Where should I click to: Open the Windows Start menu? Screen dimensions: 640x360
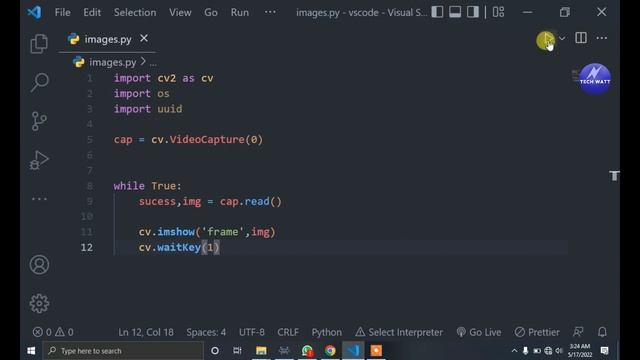31,351
